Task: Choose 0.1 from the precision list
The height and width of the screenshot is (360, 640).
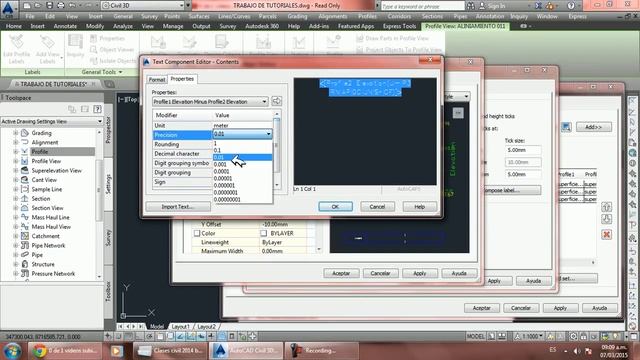Action: [242, 150]
